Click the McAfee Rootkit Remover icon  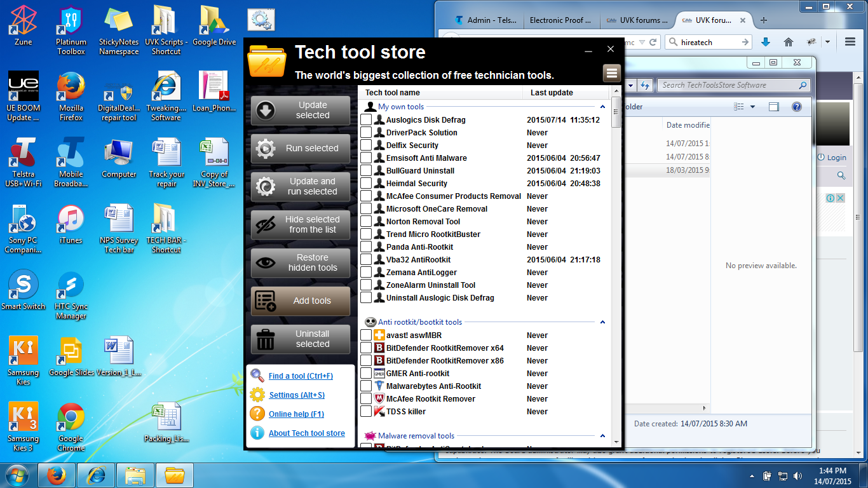pos(379,398)
